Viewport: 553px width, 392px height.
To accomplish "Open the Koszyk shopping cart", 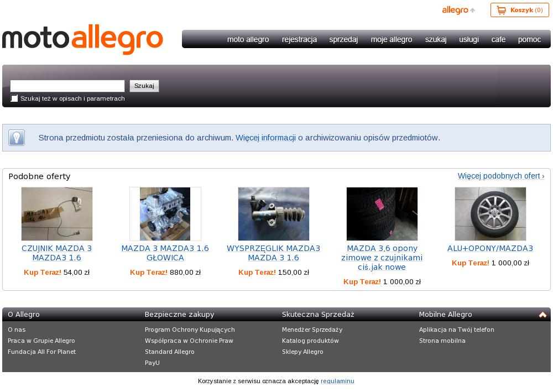I will [x=519, y=10].
